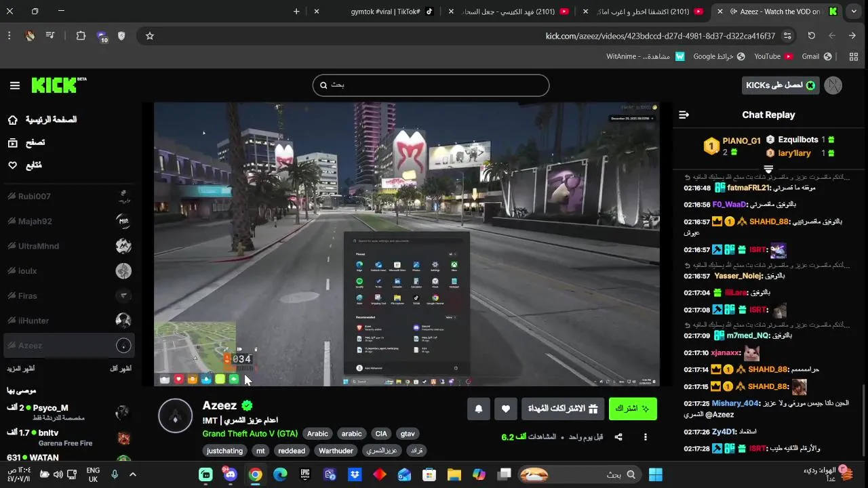Open the YouTube bookmark
868x488 pixels.
point(773,56)
